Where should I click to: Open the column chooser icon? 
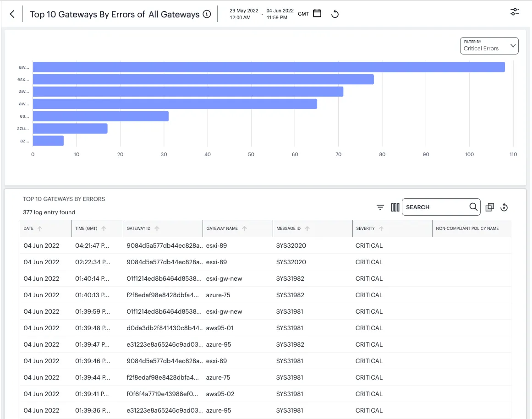coord(395,207)
